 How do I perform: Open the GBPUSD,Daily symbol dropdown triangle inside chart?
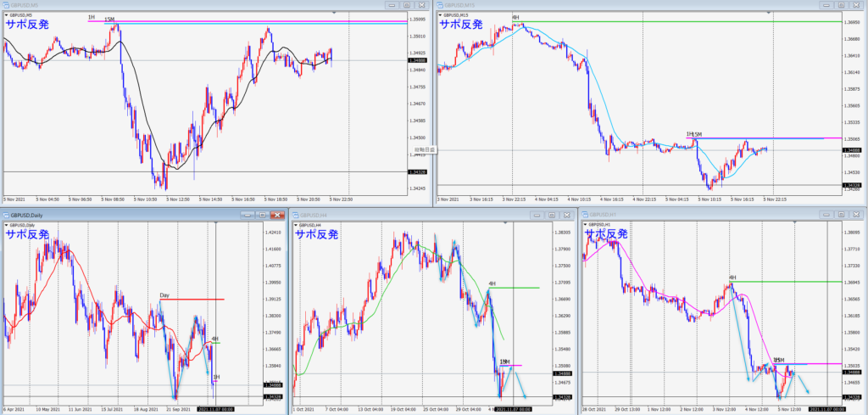point(6,226)
